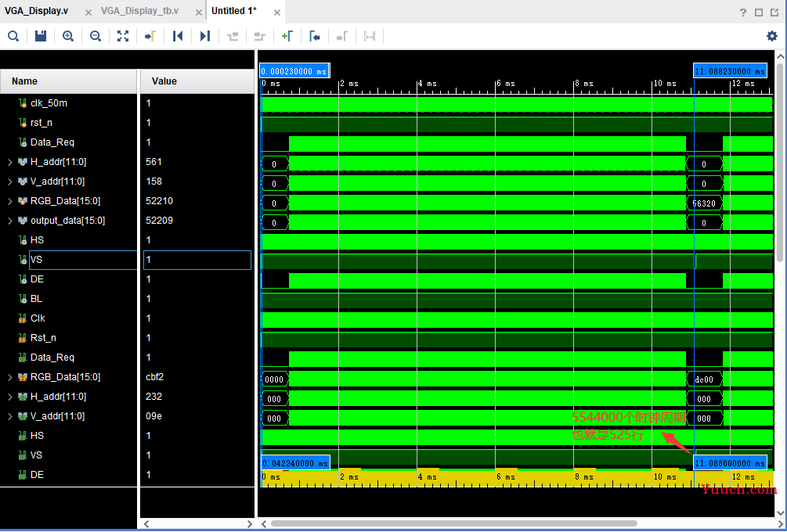787x532 pixels.
Task: Click the 0.042240000 ms bottom marker label
Action: [294, 463]
